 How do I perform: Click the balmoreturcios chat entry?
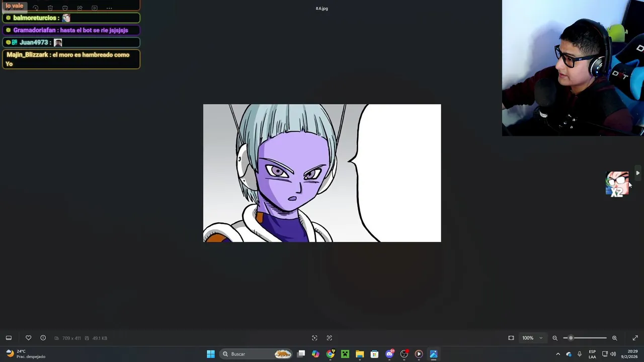click(70, 18)
